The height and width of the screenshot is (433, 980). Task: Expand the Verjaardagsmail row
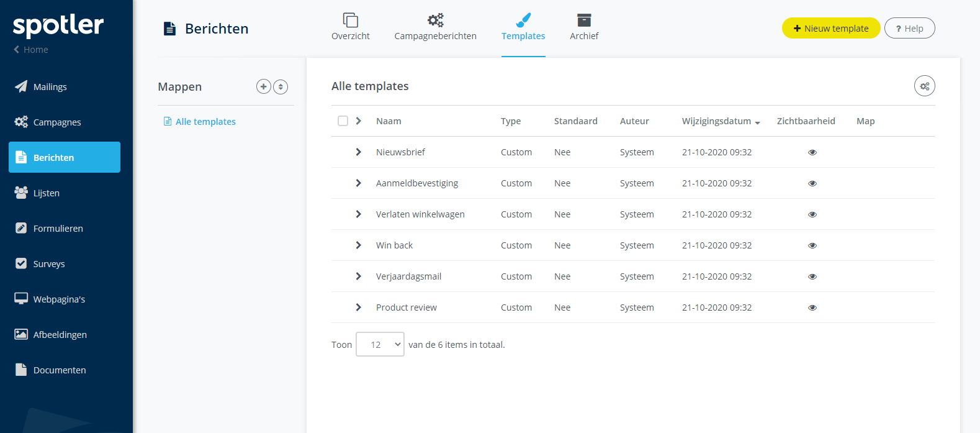click(x=358, y=276)
